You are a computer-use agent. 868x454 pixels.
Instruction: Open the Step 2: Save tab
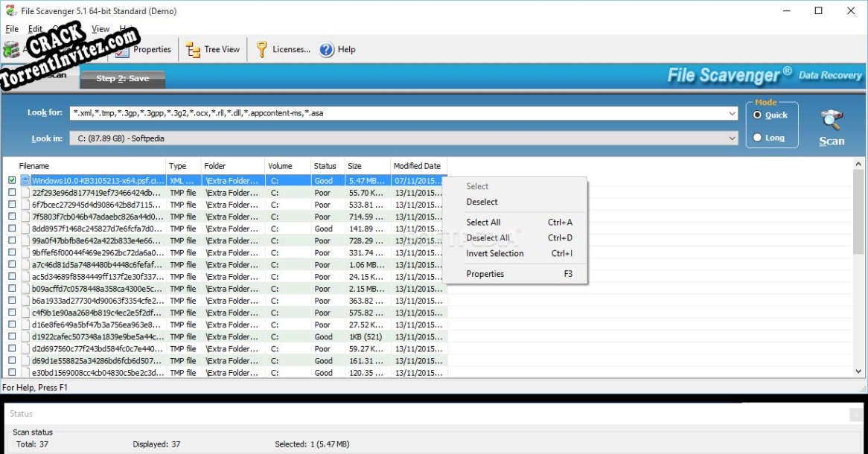(x=123, y=78)
